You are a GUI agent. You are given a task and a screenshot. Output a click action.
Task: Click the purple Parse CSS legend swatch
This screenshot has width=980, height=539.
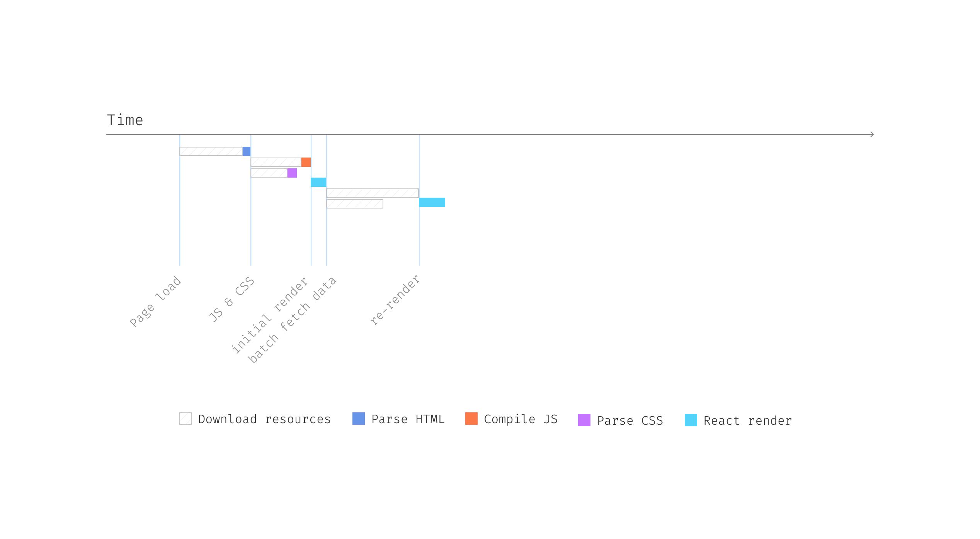[584, 420]
